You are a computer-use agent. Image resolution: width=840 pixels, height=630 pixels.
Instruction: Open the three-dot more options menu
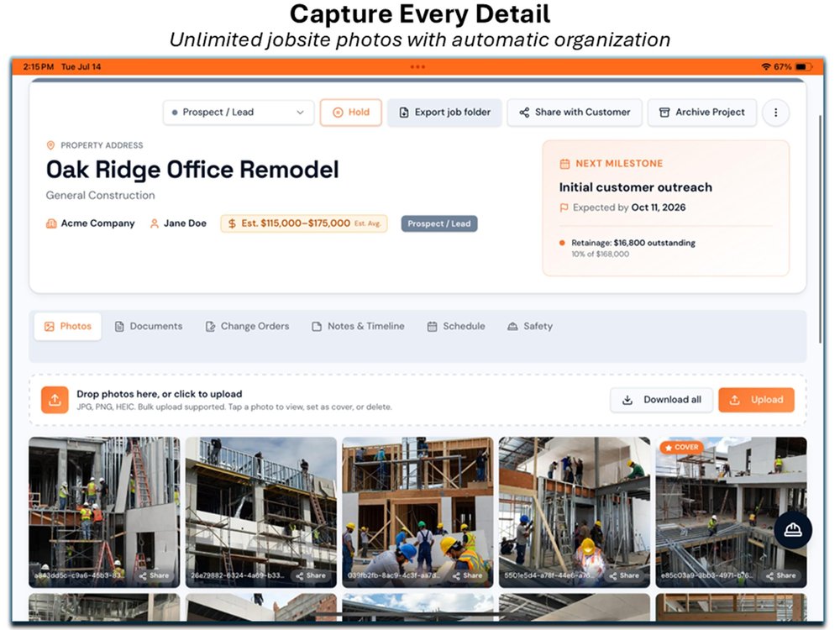775,113
